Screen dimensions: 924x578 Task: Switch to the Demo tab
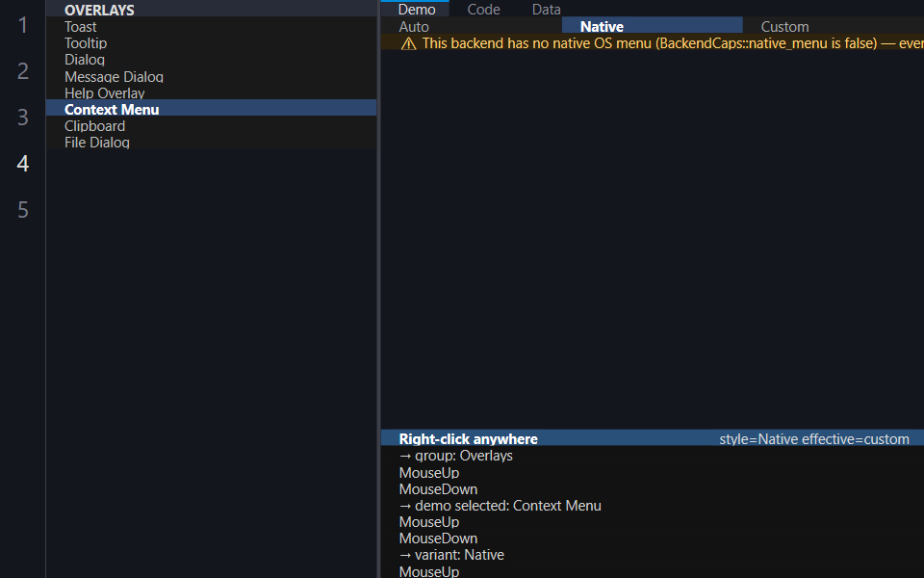tap(417, 9)
